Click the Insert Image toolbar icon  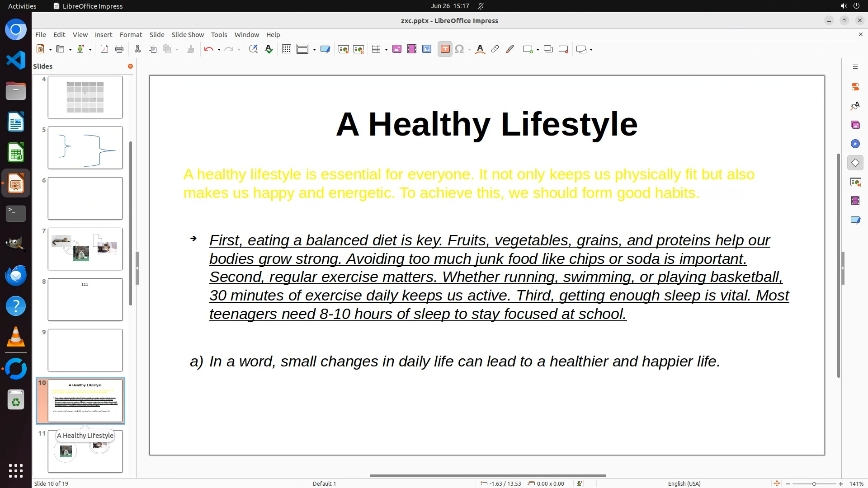pyautogui.click(x=397, y=49)
